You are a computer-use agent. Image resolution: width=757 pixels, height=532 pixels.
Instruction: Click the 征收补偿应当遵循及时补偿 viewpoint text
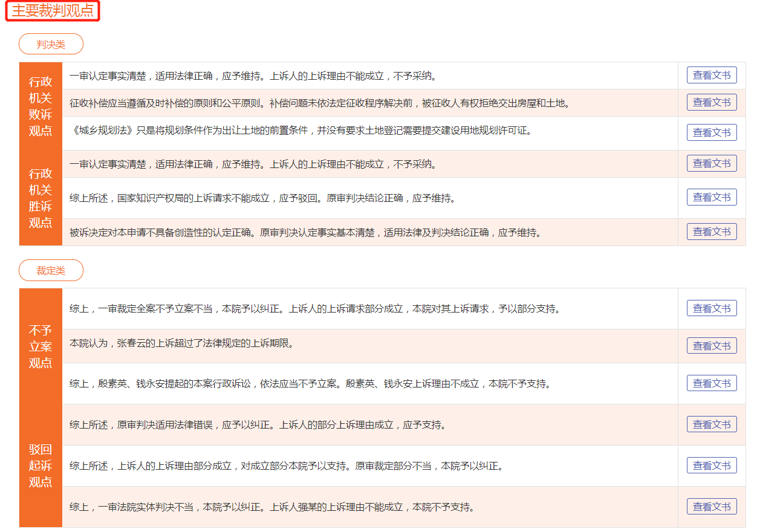319,103
